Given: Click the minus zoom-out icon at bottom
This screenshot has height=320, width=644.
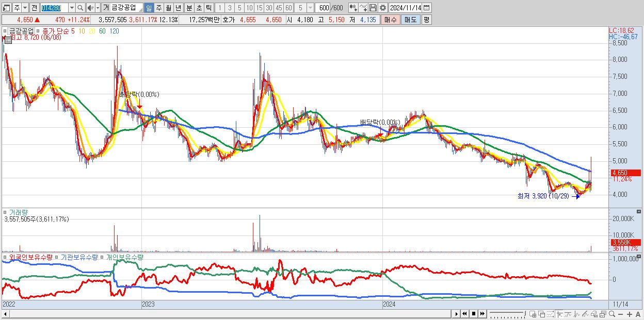Looking at the screenshot, I should pos(621,314).
